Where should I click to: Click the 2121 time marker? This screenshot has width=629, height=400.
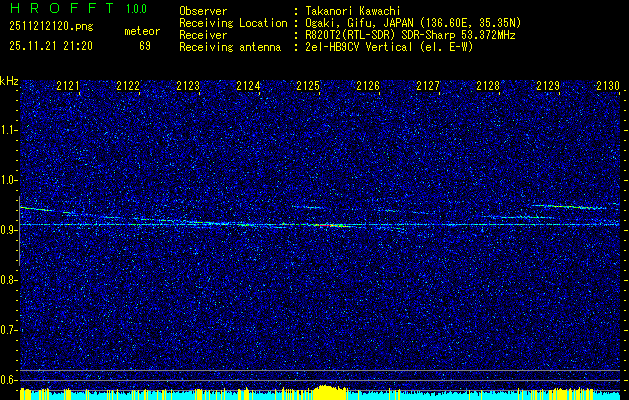[x=68, y=86]
